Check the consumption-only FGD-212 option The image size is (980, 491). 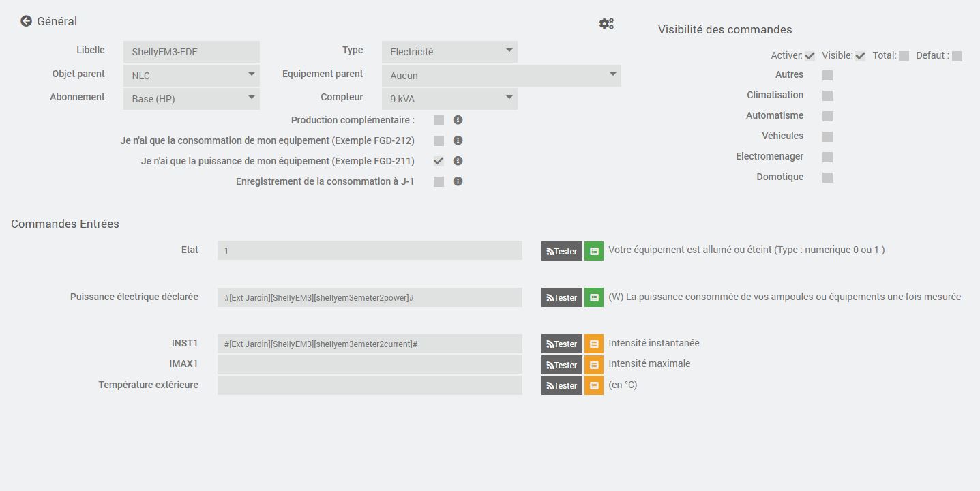439,140
